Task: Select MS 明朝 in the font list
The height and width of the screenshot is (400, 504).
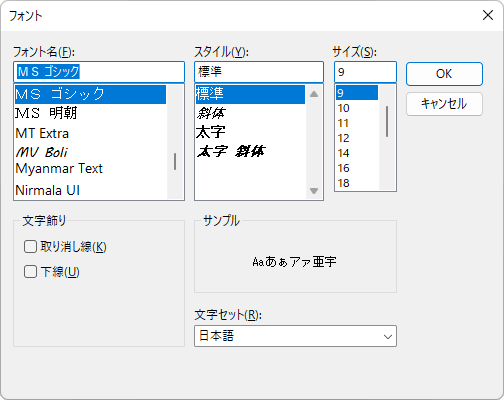Action: pos(90,113)
